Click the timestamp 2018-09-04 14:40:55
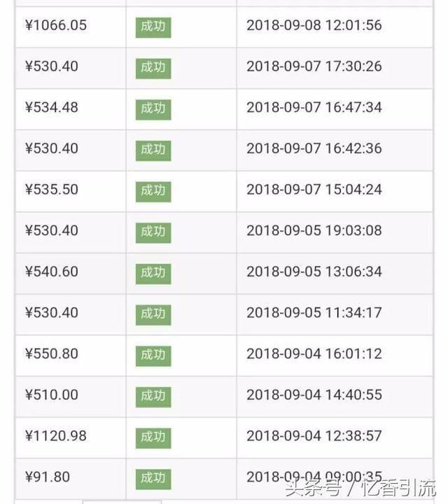This screenshot has height=504, width=448. tap(314, 395)
